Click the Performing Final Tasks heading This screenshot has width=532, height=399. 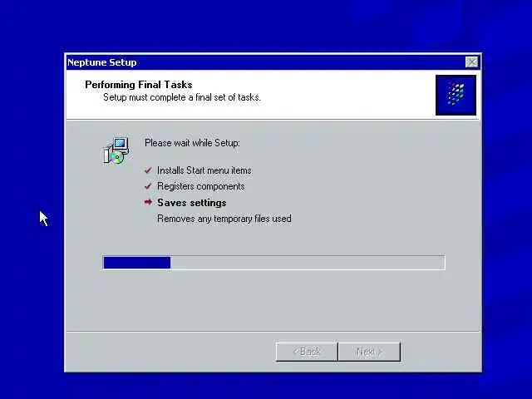pyautogui.click(x=139, y=85)
